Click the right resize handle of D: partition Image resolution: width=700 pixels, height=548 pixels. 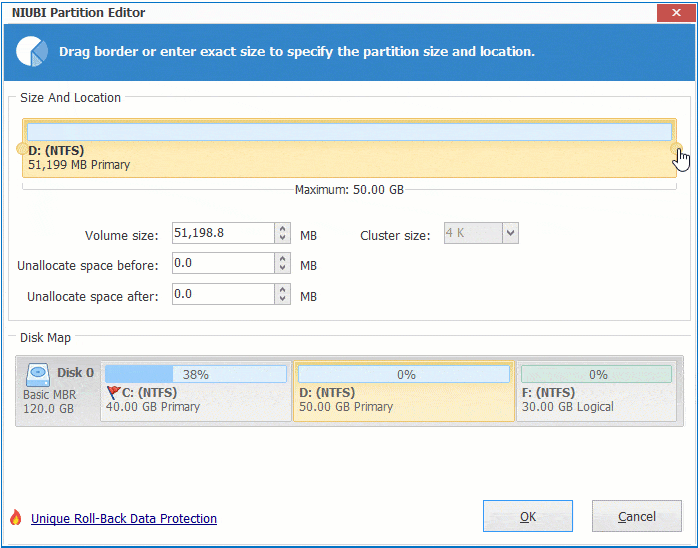(677, 149)
